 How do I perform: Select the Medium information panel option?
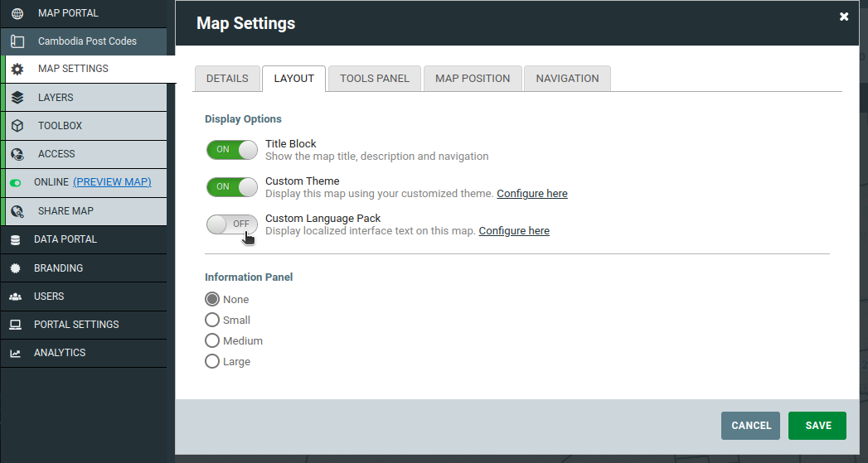point(212,340)
